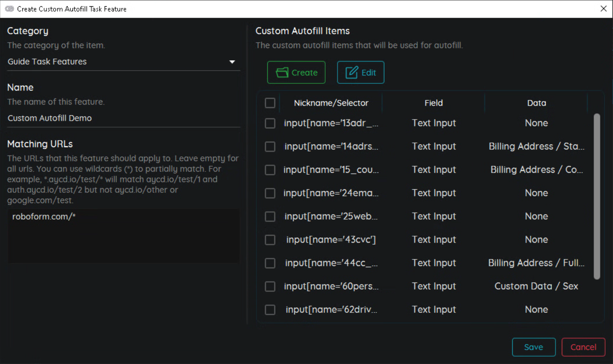Image resolution: width=613 pixels, height=364 pixels.
Task: Save the custom autofill feature
Action: pos(533,347)
